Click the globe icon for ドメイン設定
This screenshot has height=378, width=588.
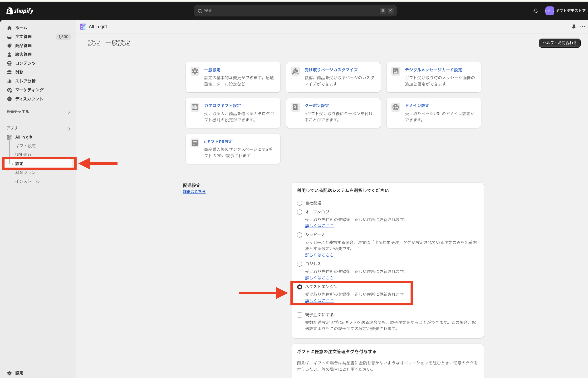396,107
